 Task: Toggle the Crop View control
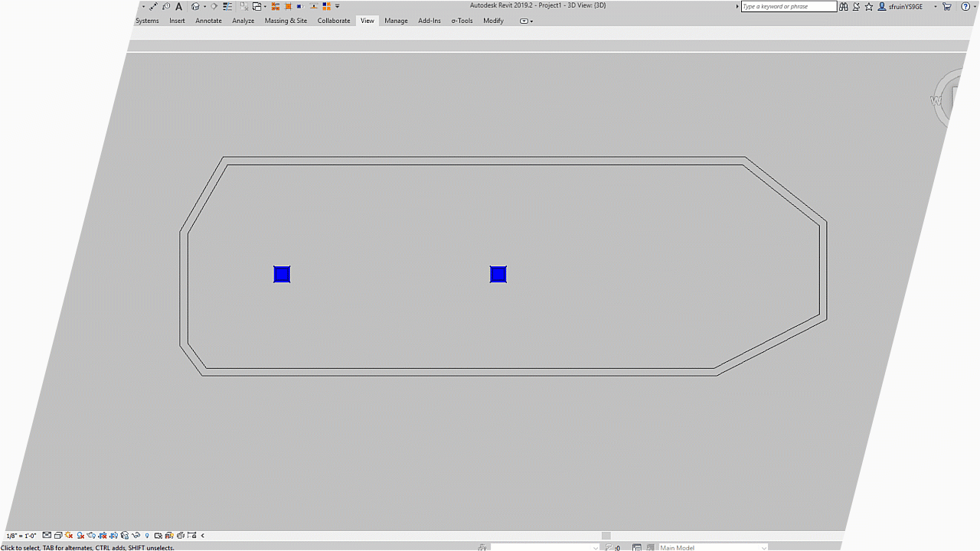coord(100,536)
